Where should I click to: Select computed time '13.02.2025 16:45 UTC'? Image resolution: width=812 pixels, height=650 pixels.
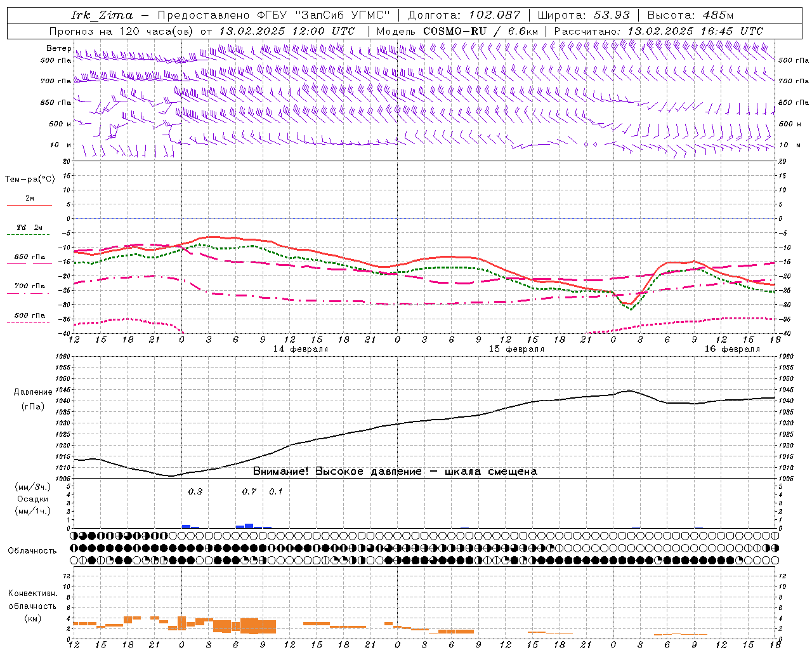click(x=695, y=31)
